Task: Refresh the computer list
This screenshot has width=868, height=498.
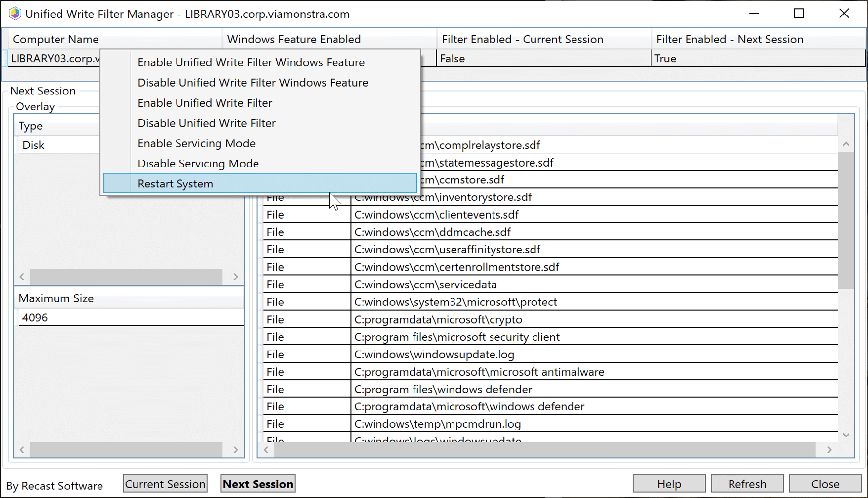Action: point(747,484)
